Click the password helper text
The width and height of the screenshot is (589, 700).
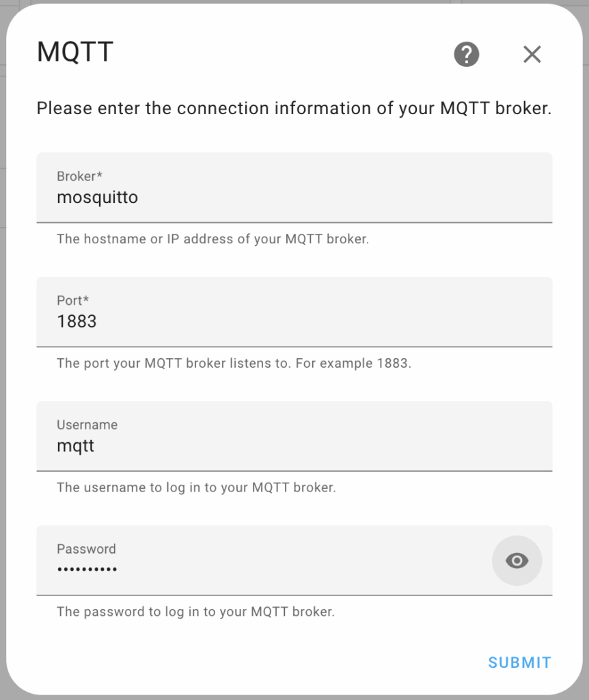[x=195, y=612]
